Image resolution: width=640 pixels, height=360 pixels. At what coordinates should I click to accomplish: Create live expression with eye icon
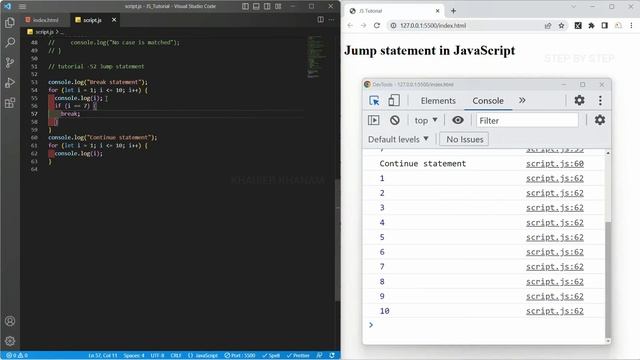(x=458, y=120)
